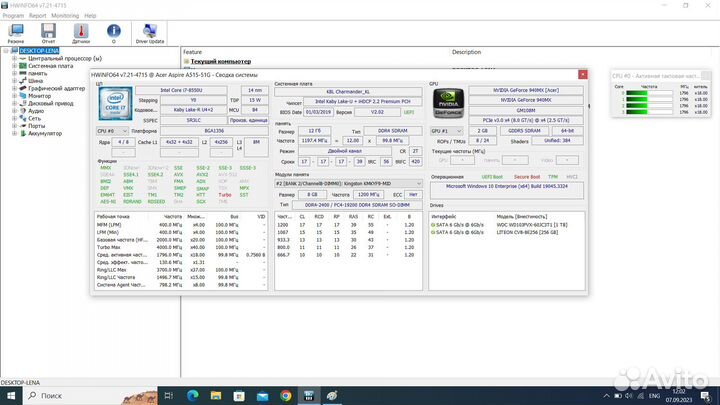Open the Help menu

[90, 16]
